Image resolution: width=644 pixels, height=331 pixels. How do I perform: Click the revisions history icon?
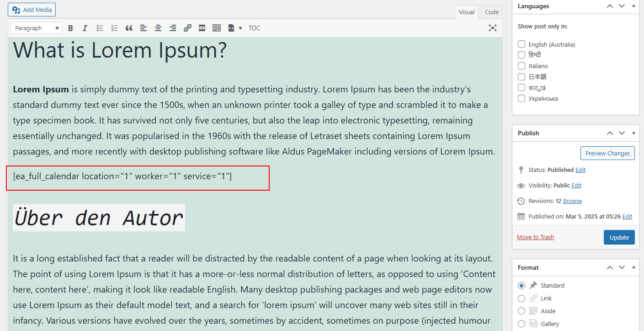(521, 201)
